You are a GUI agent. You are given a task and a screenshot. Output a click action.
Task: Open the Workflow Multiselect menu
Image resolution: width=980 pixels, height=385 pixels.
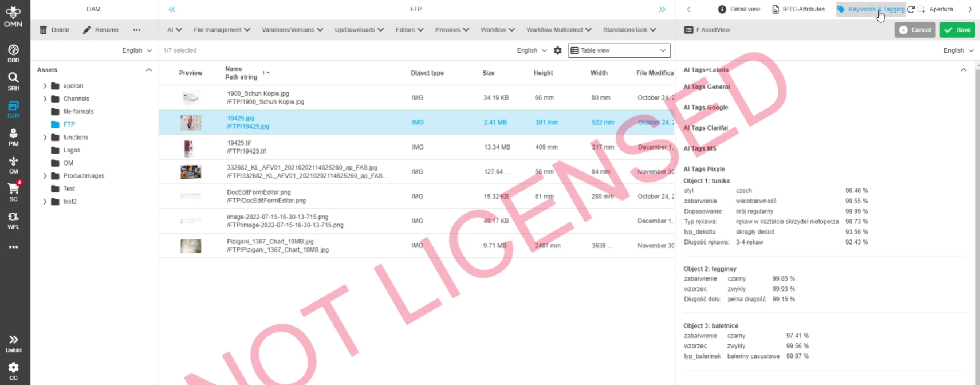tap(558, 30)
